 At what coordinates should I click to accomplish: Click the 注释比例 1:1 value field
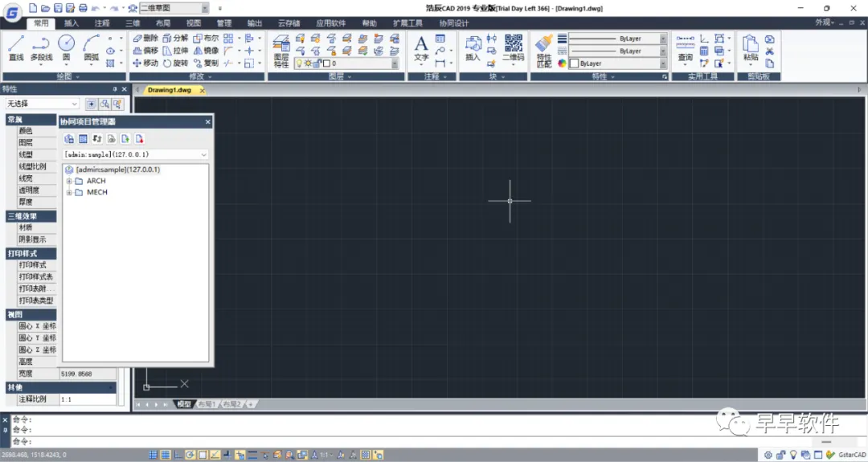point(88,399)
